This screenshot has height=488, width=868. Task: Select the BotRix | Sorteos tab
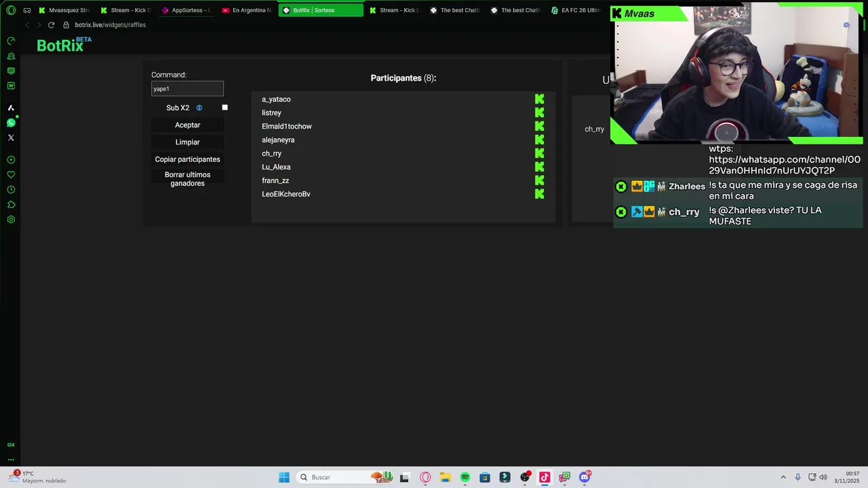click(321, 10)
